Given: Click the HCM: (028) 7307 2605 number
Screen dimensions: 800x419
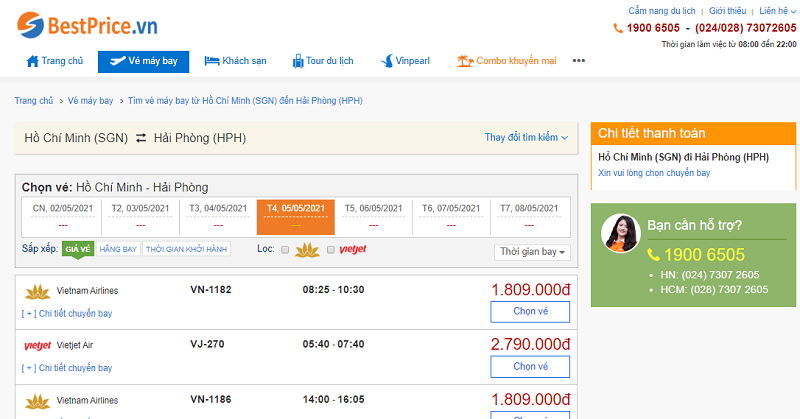Looking at the screenshot, I should click(714, 289).
